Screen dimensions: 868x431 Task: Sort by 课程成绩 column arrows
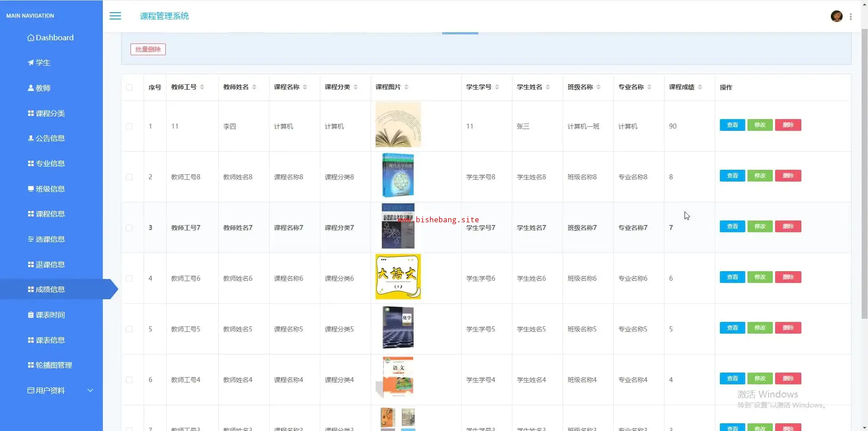pos(700,87)
